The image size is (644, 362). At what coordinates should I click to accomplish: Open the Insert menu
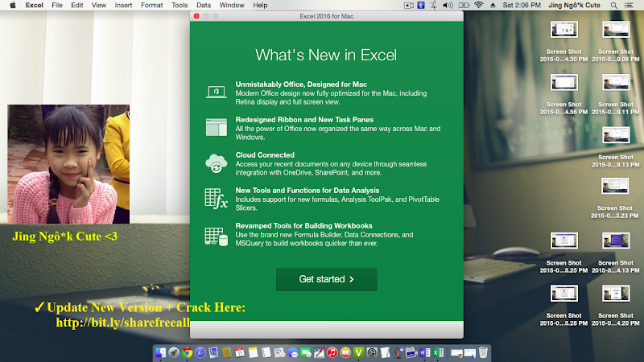pos(123,6)
